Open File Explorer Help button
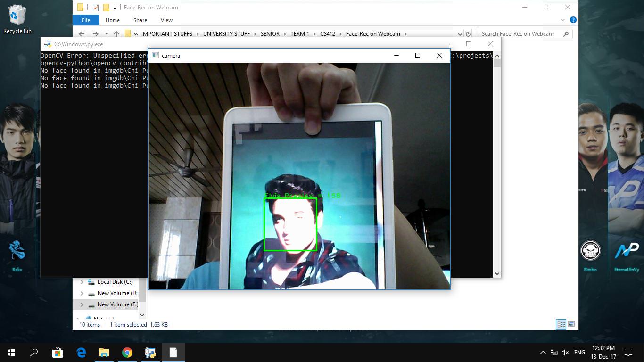644x362 pixels. click(573, 20)
